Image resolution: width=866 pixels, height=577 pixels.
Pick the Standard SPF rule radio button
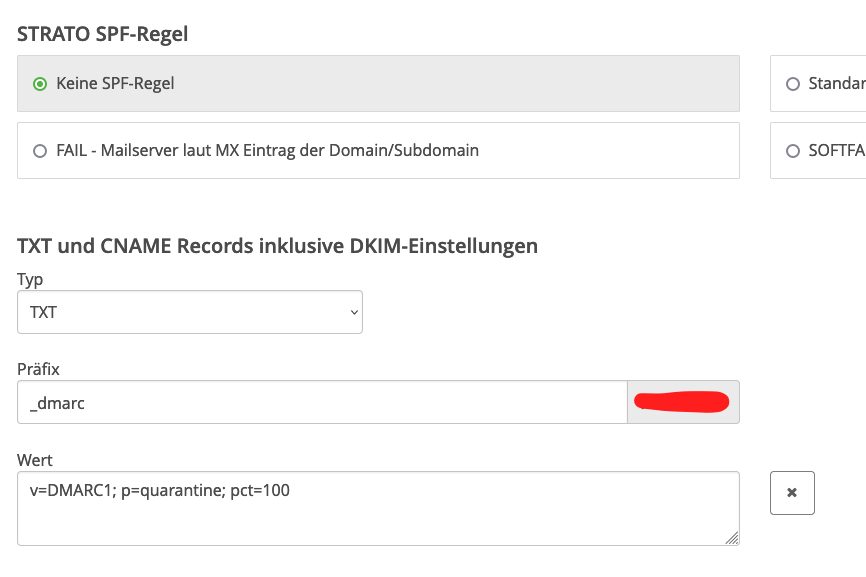793,84
